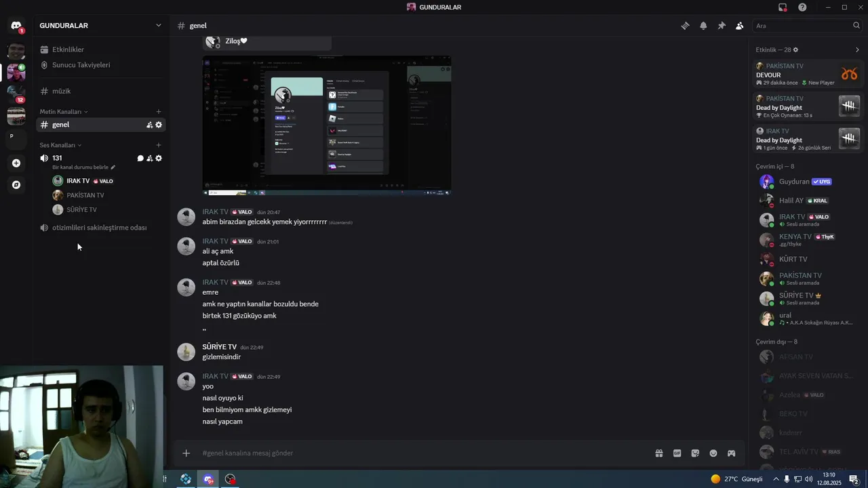Open Guyduran member profile
Screen dimensions: 868x488
[808, 182]
